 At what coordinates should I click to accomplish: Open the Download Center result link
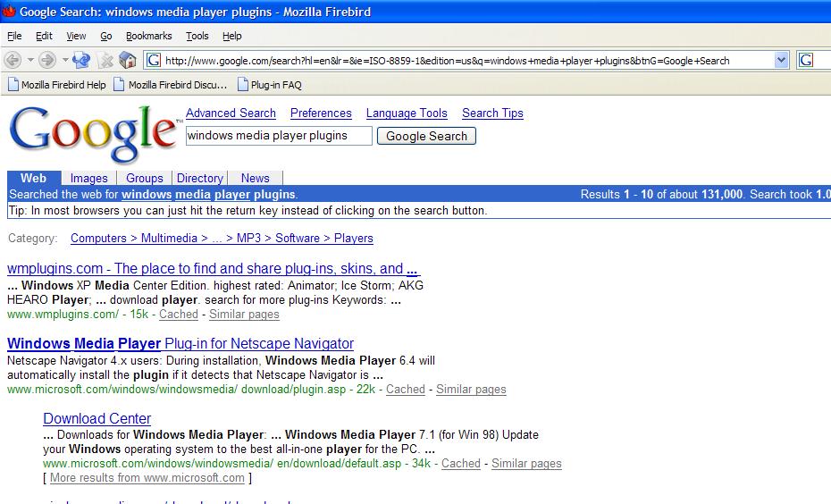[97, 419]
